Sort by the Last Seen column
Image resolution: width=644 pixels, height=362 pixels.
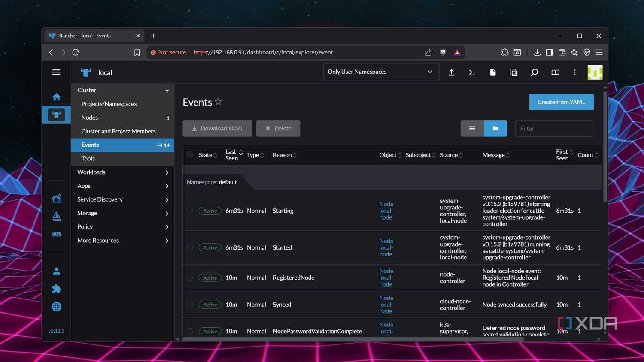coord(234,155)
